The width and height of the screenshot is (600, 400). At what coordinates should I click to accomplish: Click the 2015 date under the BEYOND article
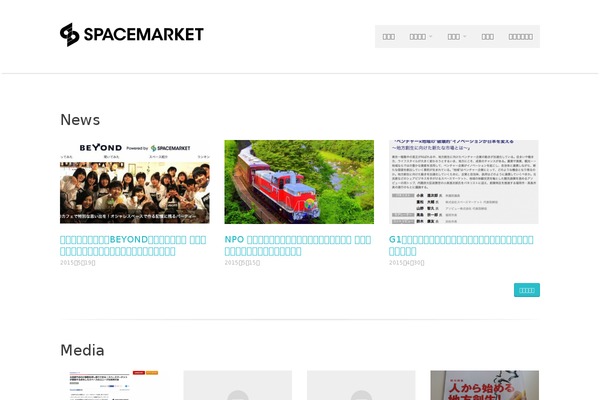tap(78, 263)
